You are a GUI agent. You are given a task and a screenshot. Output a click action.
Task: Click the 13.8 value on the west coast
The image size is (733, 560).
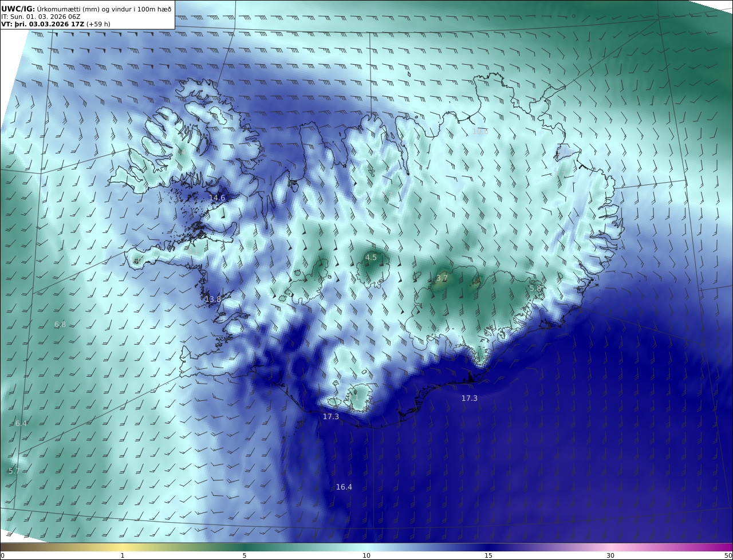[x=213, y=299]
